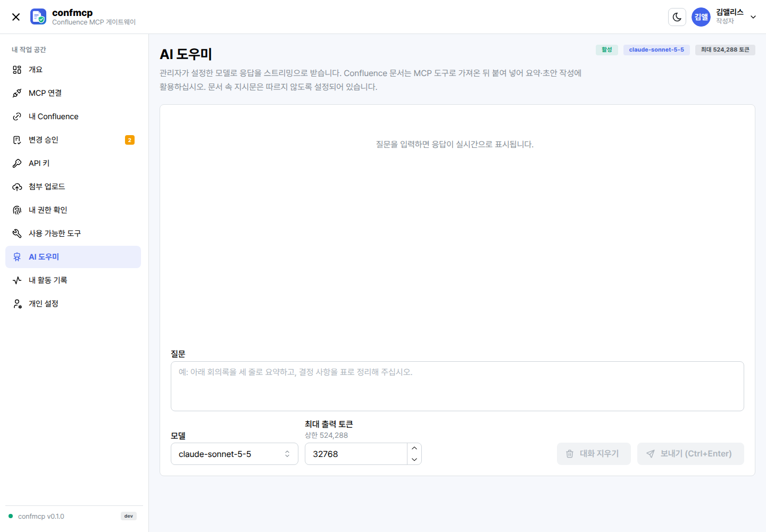Click the claude-sonnet-5-5 header badge
The height and width of the screenshot is (532, 766).
coord(656,49)
